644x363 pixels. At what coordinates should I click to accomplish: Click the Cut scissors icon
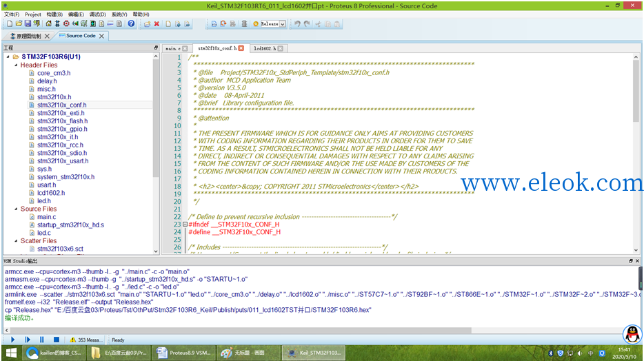[x=318, y=24]
